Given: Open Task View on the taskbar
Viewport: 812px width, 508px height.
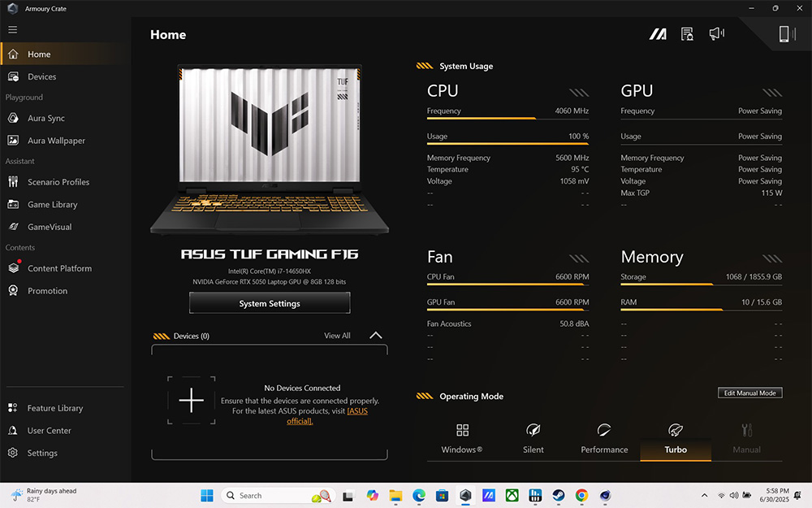Looking at the screenshot, I should (348, 496).
